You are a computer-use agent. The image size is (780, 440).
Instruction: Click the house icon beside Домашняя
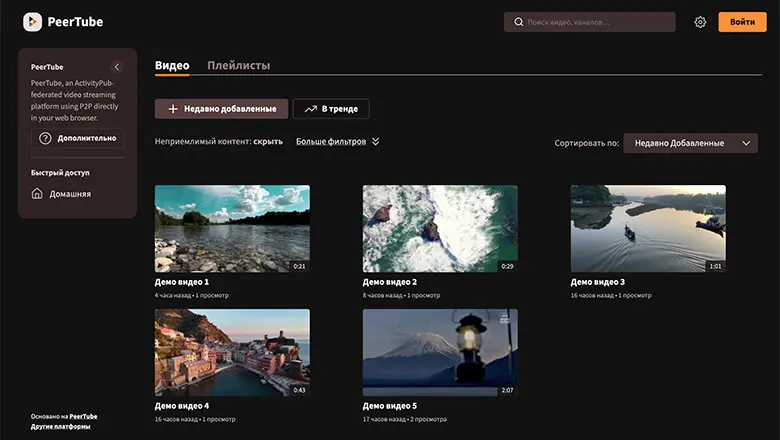click(37, 193)
